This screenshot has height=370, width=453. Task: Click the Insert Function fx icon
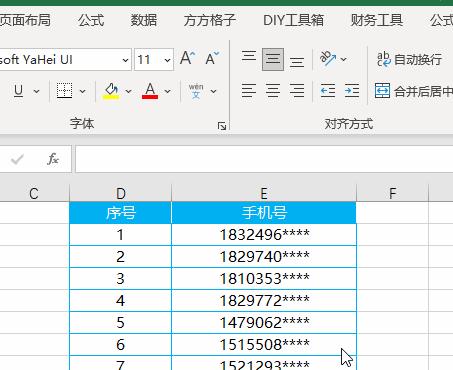(x=53, y=159)
